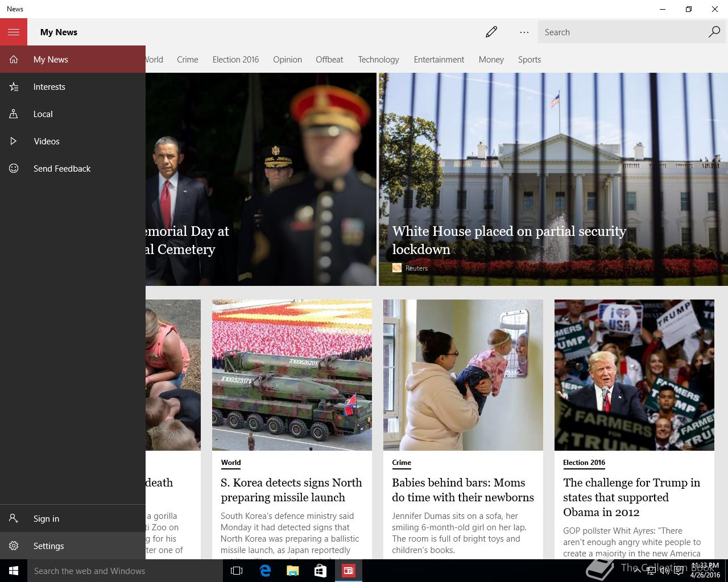The width and height of the screenshot is (728, 582).
Task: Select My News in sidebar
Action: pos(73,59)
